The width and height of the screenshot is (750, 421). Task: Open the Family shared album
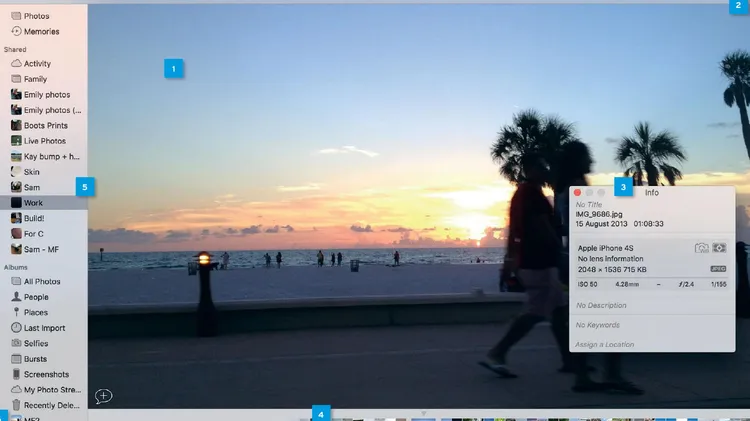[x=35, y=79]
